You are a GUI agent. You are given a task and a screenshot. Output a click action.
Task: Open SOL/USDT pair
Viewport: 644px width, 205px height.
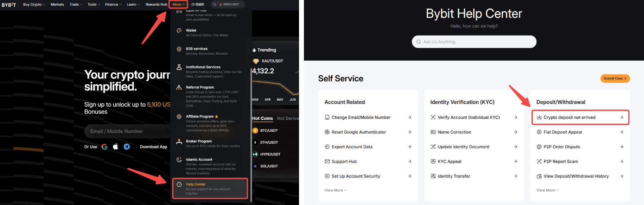coord(269,166)
